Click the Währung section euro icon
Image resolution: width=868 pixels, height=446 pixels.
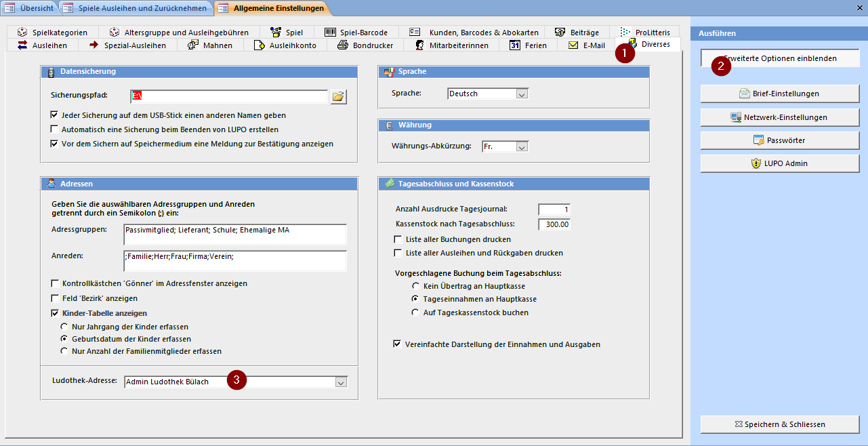pyautogui.click(x=388, y=125)
